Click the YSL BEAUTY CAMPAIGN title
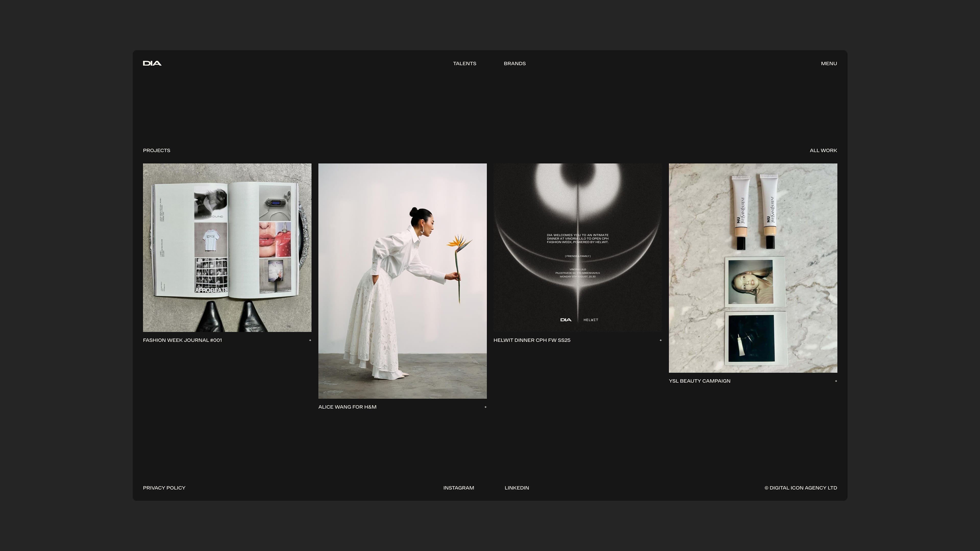This screenshot has height=551, width=980. [699, 381]
